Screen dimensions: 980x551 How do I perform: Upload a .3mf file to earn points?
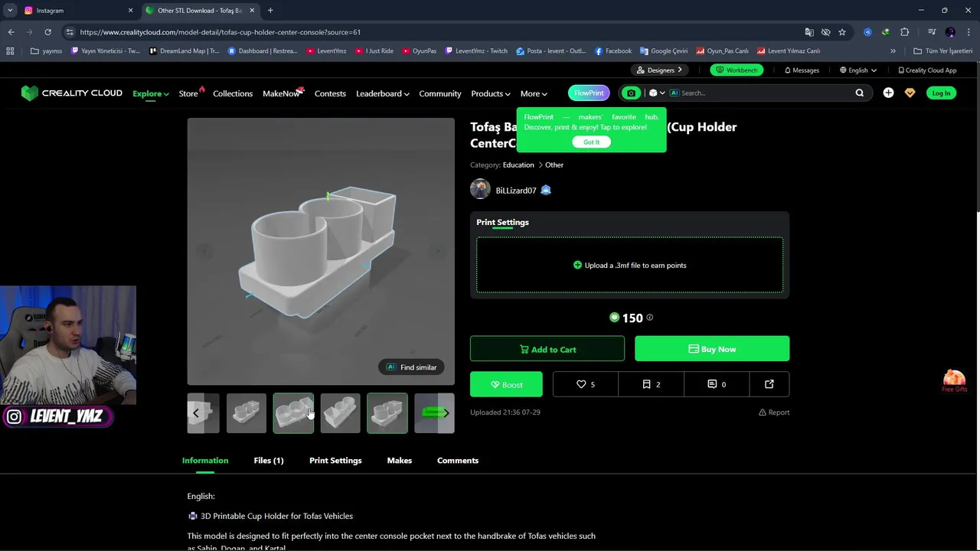pyautogui.click(x=629, y=265)
